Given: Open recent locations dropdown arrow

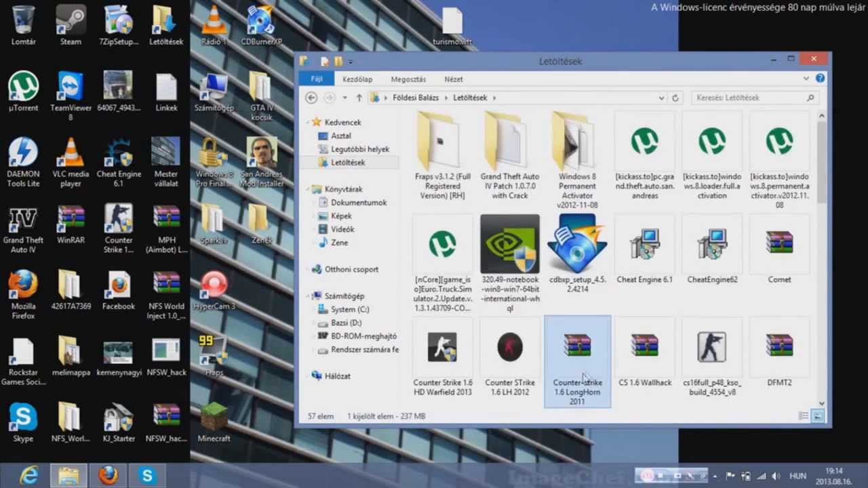Looking at the screenshot, I should 344,98.
